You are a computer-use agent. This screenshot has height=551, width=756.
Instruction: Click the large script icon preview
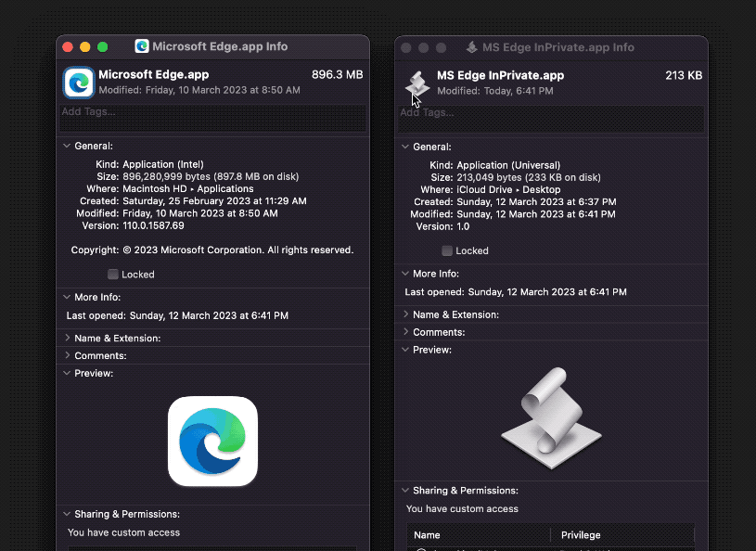click(551, 418)
